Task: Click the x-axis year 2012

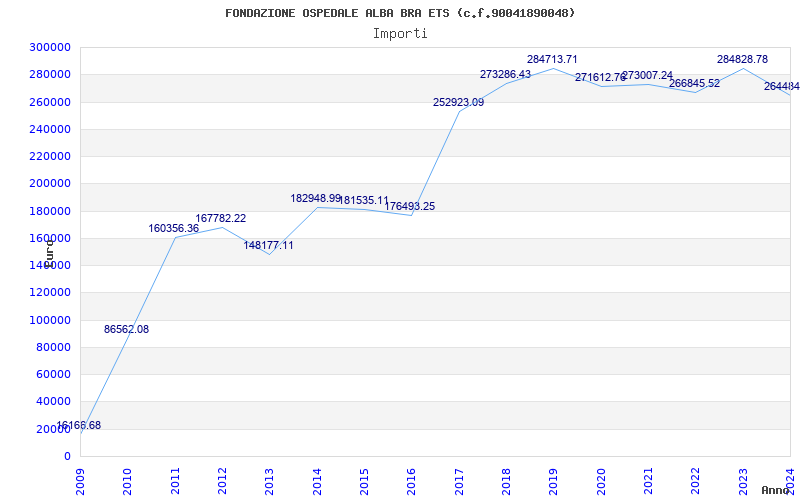Action: pos(222,482)
